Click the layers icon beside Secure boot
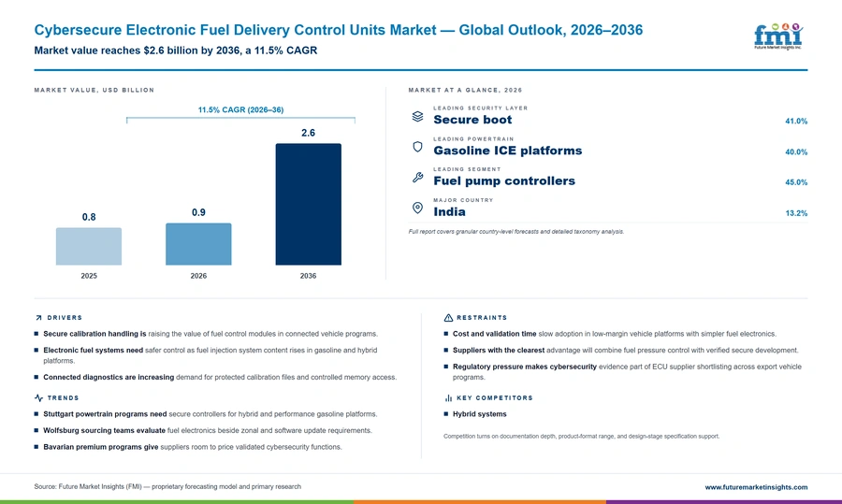 coord(417,117)
